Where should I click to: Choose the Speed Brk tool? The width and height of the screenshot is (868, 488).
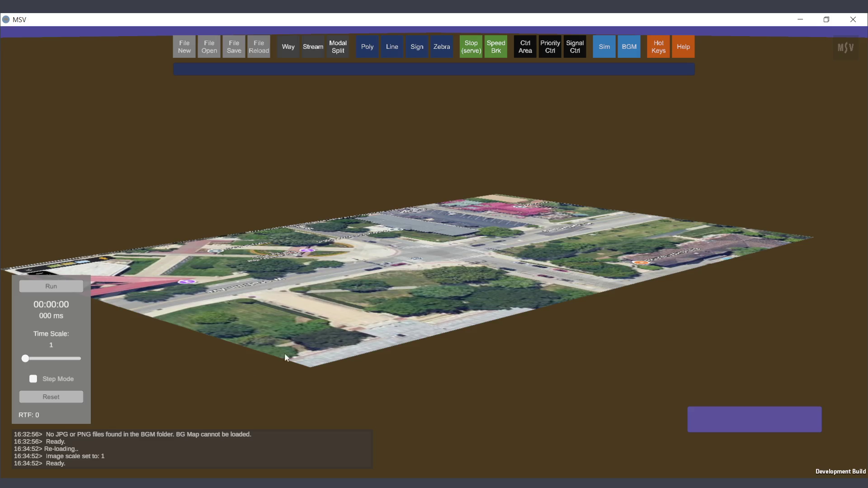tap(496, 47)
